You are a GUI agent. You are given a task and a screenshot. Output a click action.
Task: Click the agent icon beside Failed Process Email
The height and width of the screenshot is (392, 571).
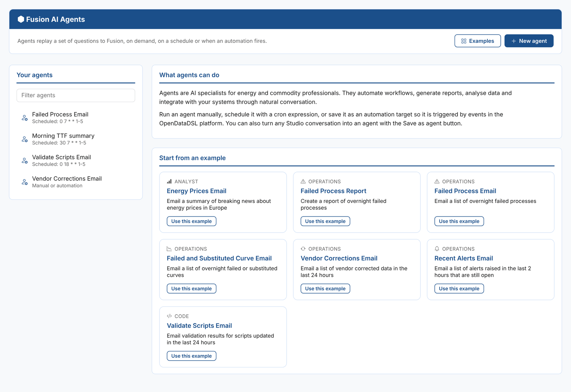tap(25, 118)
